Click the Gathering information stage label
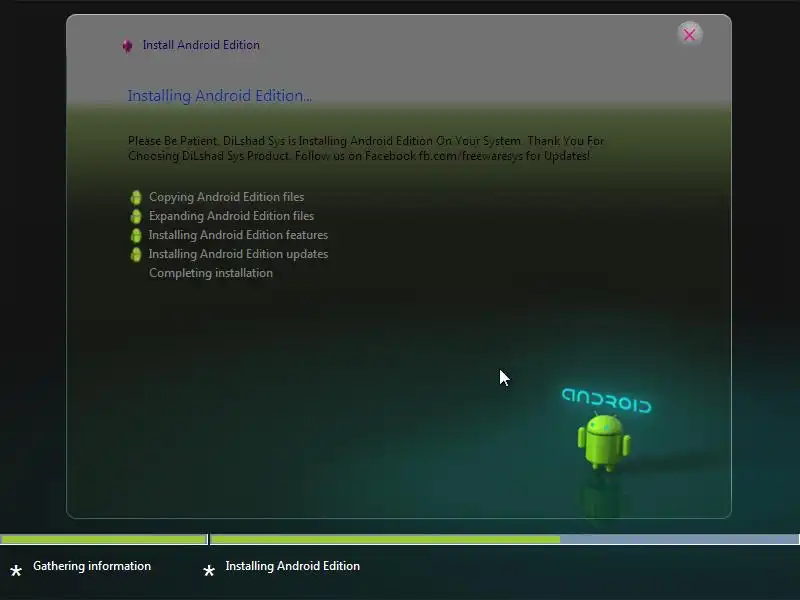 tap(92, 566)
